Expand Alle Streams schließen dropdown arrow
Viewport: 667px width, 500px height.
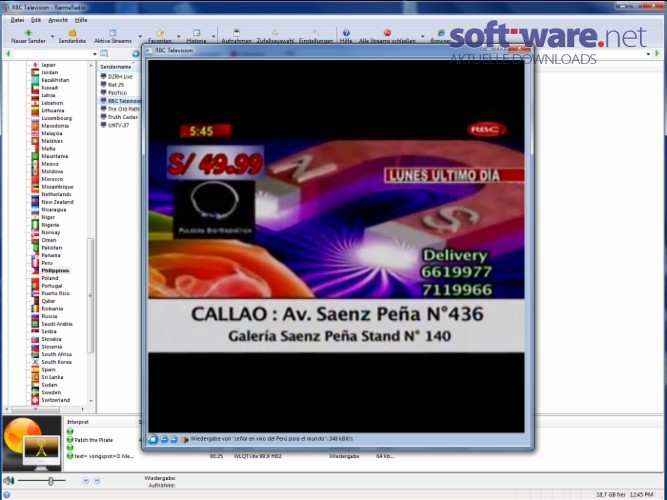pyautogui.click(x=422, y=37)
